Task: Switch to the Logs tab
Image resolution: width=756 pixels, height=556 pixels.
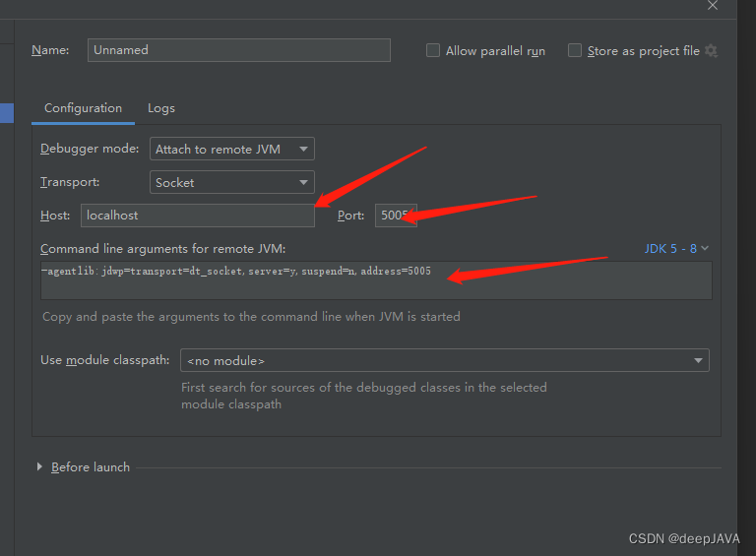Action: pyautogui.click(x=161, y=108)
